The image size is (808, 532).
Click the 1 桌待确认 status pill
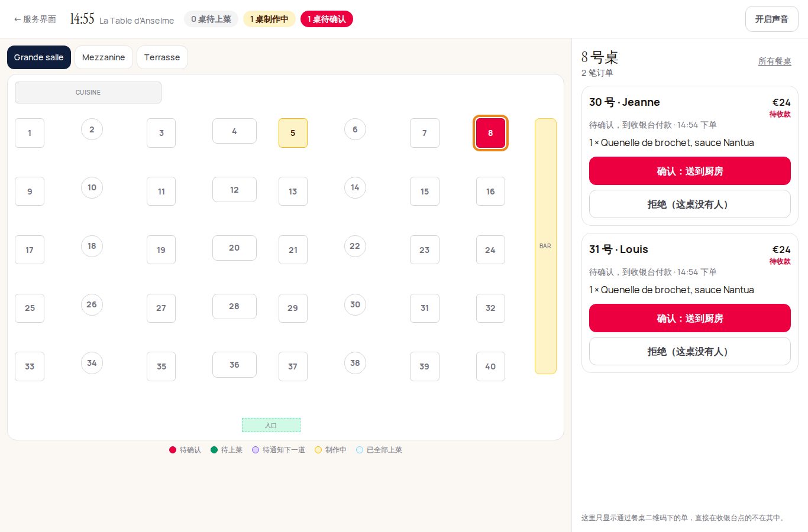point(327,19)
